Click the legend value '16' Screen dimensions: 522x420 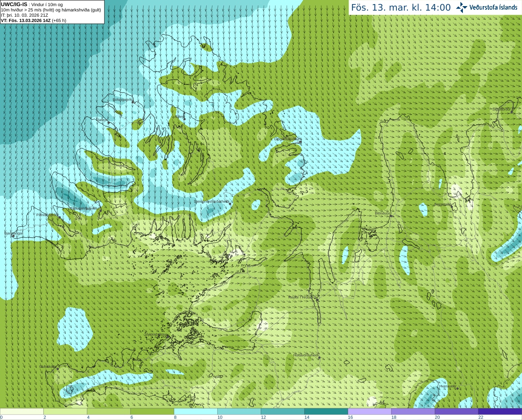click(x=350, y=417)
